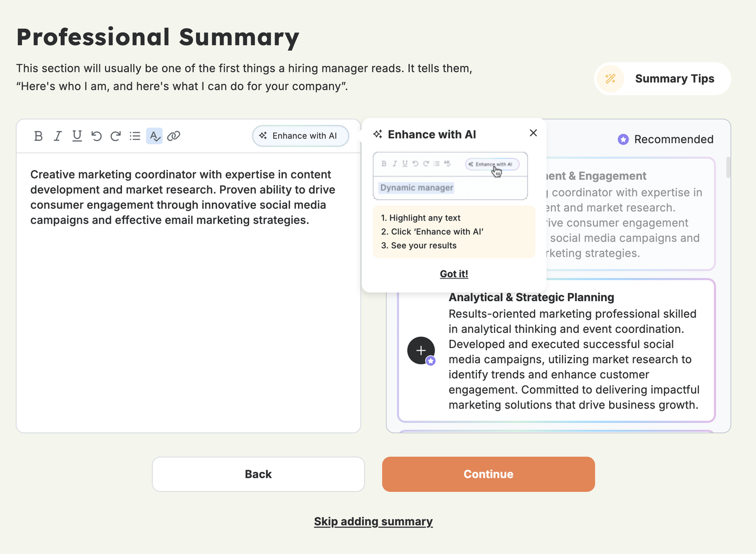Add the Analytical & Strategic Planning summary
Screen dimensions: 756x554
click(421, 350)
